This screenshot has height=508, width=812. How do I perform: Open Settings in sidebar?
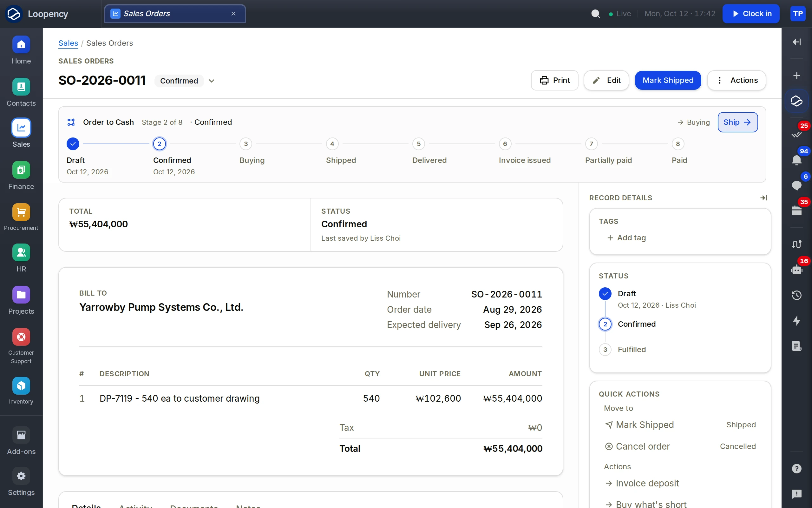tap(21, 482)
